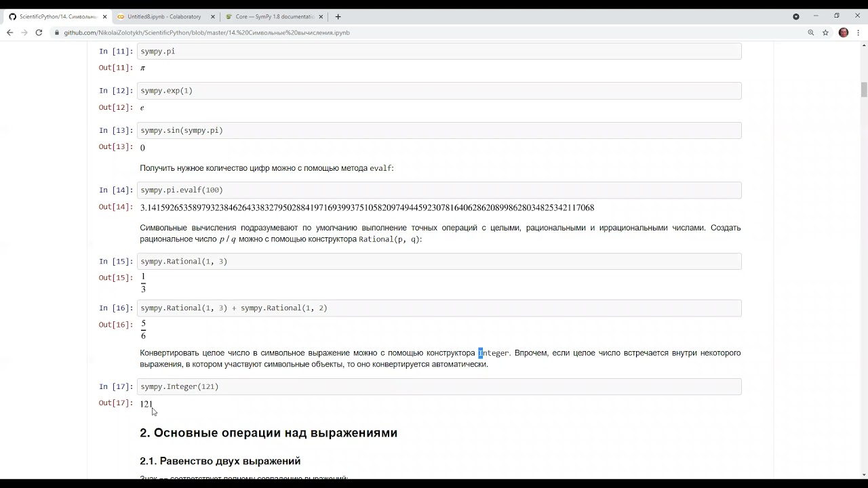Switch to the Untitled8.ipynb Colaboratory tab
Image resolution: width=868 pixels, height=488 pixels.
165,16
